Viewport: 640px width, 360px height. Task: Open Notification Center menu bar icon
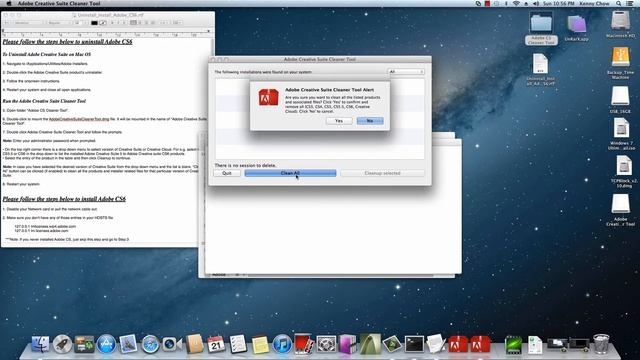coord(630,4)
